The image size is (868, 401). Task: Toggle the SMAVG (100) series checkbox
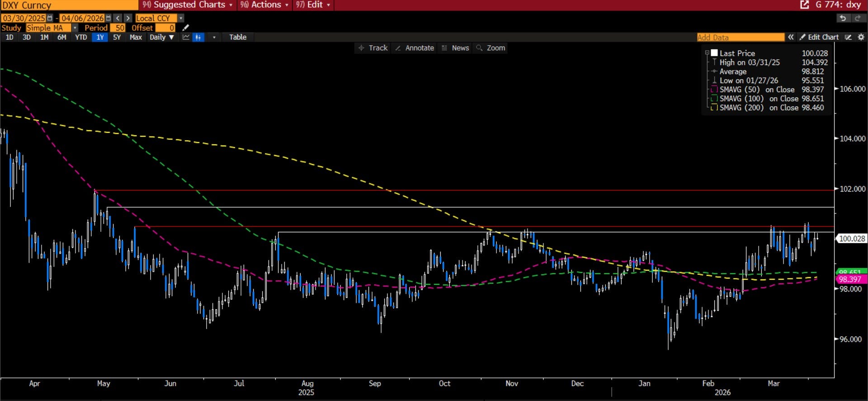click(714, 99)
